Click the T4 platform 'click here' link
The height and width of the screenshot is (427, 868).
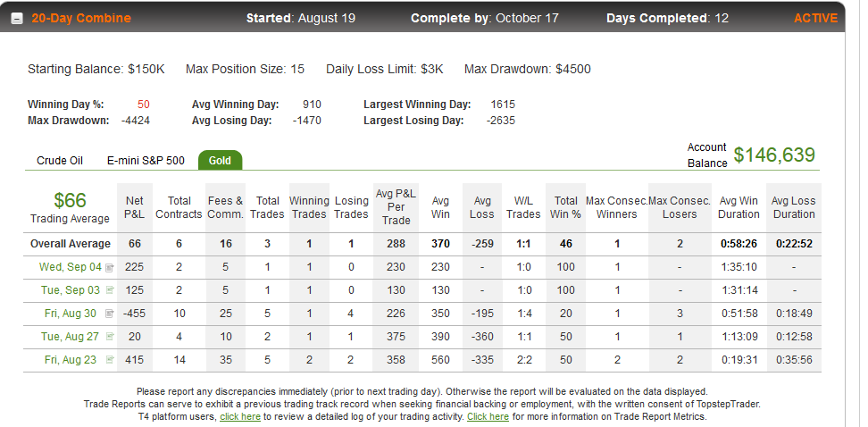point(240,416)
